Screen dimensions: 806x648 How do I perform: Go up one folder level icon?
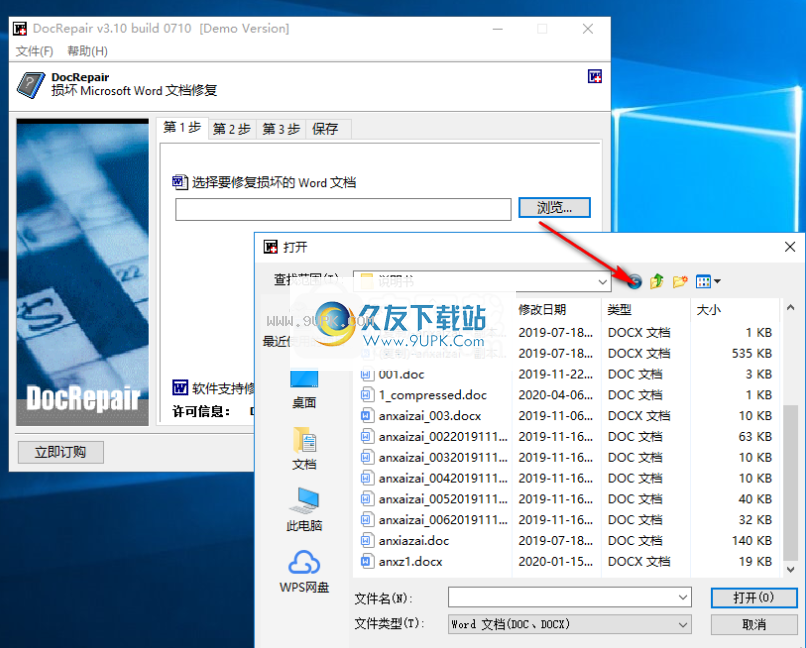656,282
